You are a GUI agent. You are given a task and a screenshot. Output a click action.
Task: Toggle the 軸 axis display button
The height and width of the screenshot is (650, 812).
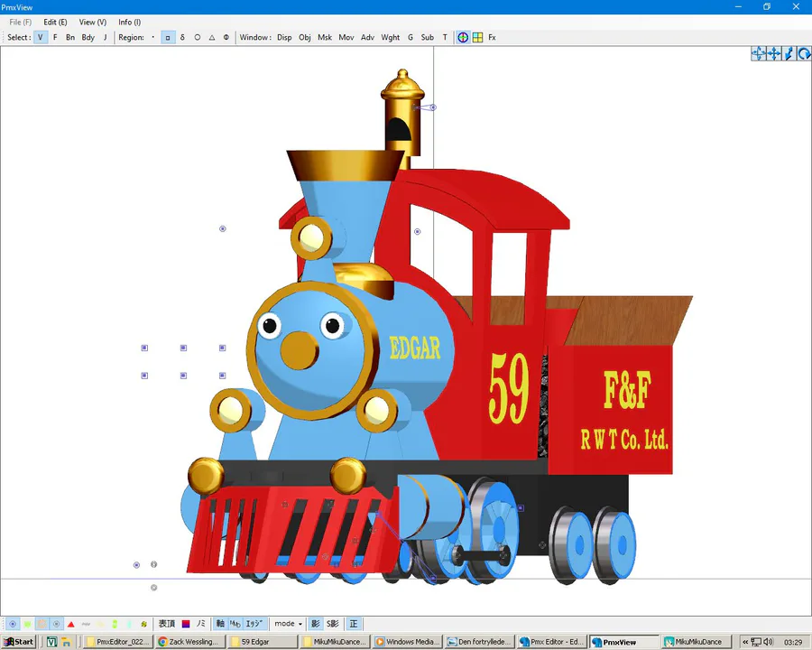tap(220, 624)
